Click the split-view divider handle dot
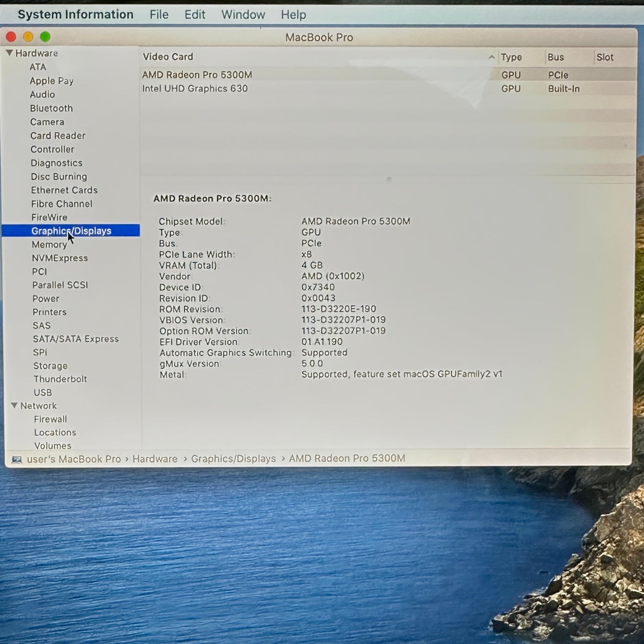The width and height of the screenshot is (644, 644). (389, 179)
